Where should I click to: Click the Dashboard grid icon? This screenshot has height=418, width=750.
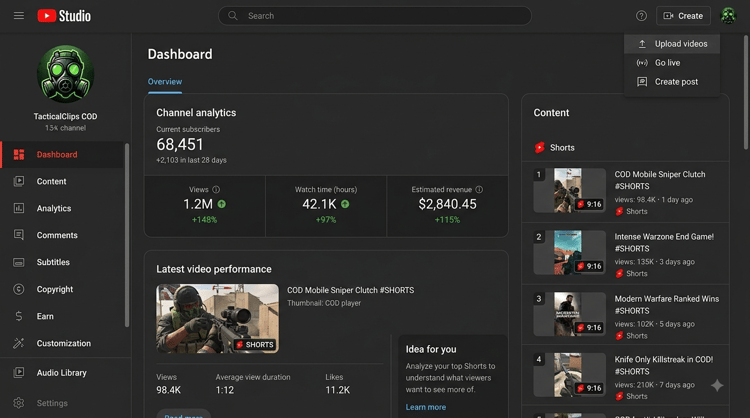click(19, 154)
